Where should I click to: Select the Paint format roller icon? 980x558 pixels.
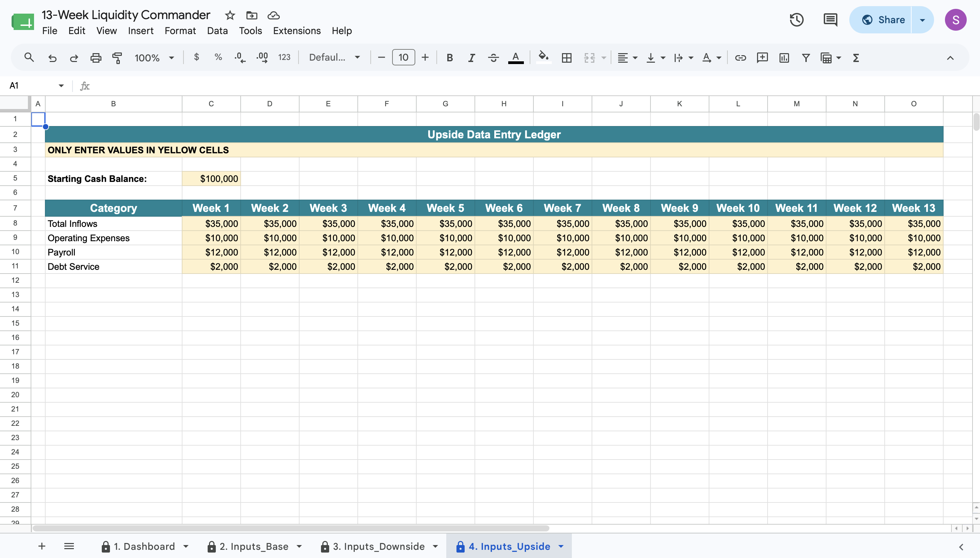pos(117,58)
